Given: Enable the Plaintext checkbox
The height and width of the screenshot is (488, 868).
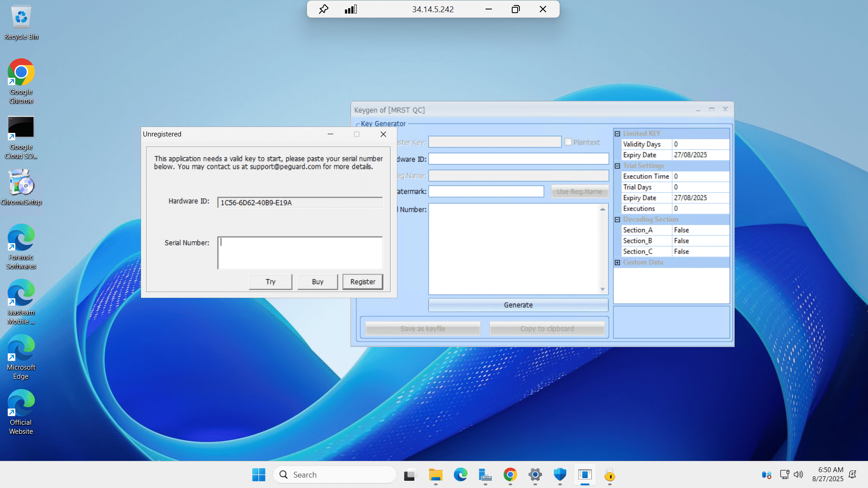Looking at the screenshot, I should (x=568, y=142).
